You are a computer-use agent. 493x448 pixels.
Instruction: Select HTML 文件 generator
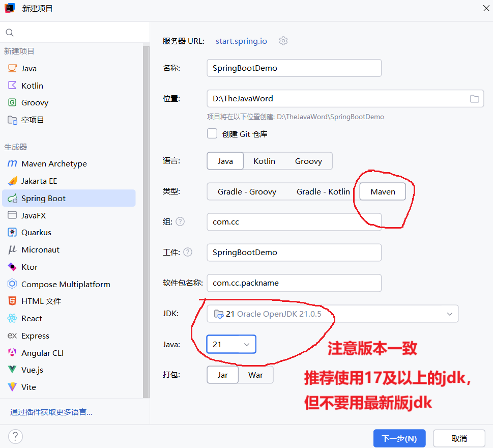tap(69, 301)
